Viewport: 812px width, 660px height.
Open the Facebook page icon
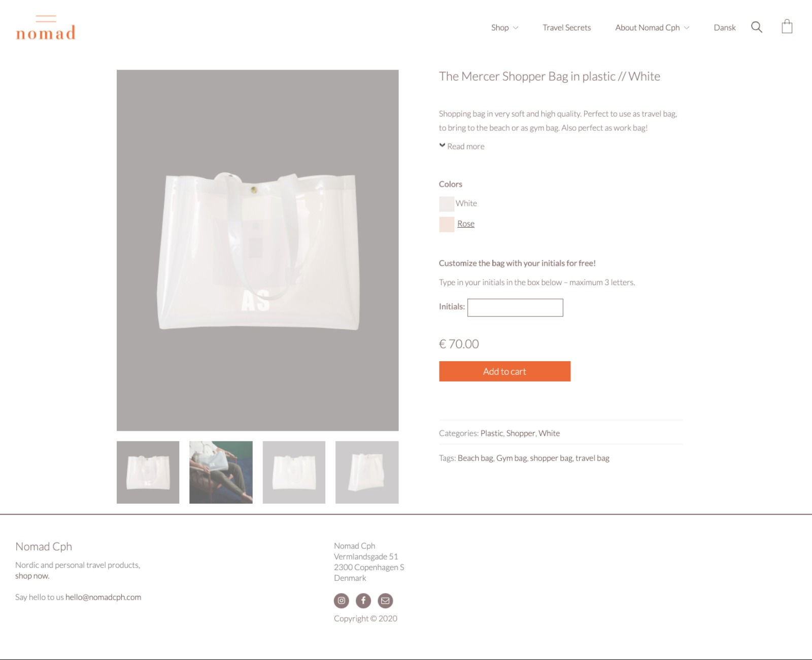click(x=363, y=601)
